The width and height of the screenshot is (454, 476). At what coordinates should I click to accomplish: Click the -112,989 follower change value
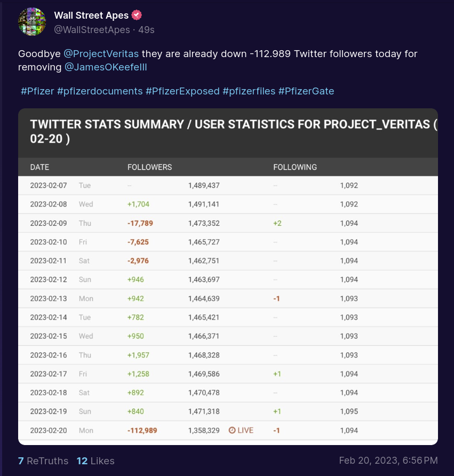click(x=142, y=431)
